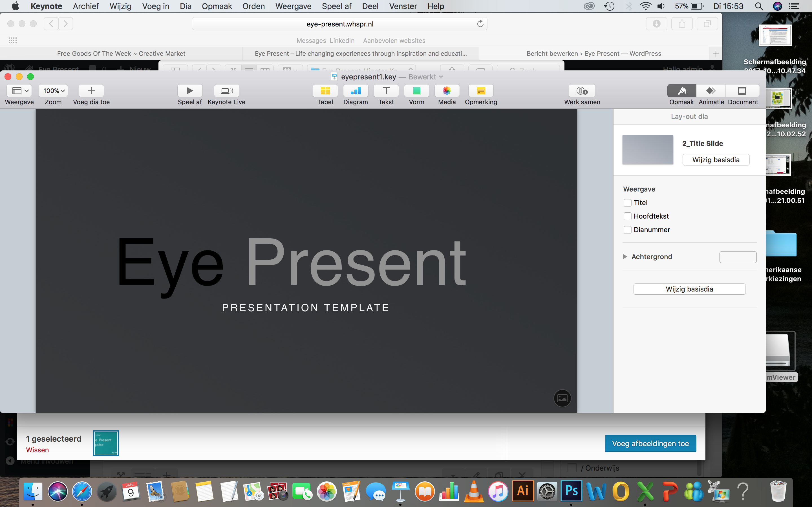Open Keynote Live from the toolbar
The height and width of the screenshot is (507, 812).
(226, 90)
